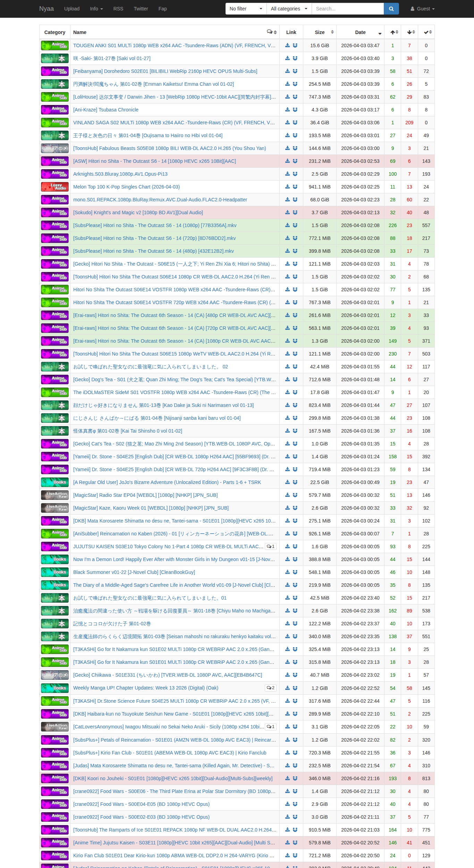The width and height of the screenshot is (474, 868).
Task: Download torrent for Saki vol 01-27
Action: point(287,58)
